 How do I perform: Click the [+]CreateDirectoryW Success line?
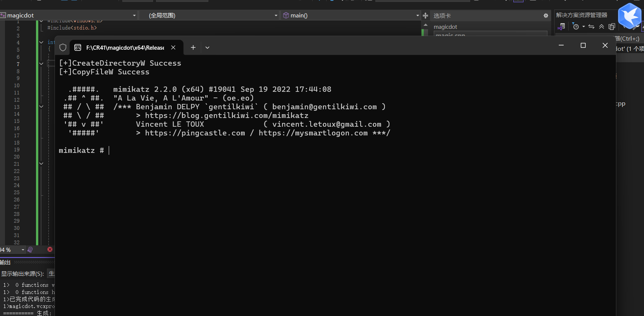[x=120, y=63]
